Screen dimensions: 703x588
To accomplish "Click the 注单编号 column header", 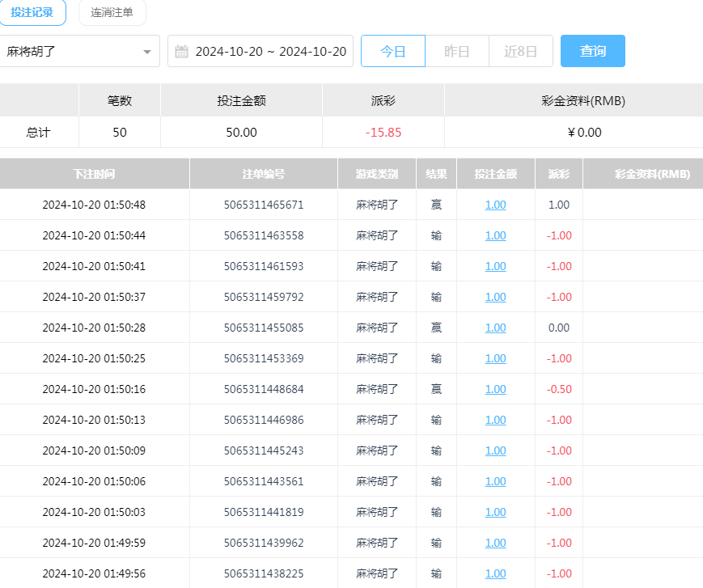I will [x=263, y=174].
